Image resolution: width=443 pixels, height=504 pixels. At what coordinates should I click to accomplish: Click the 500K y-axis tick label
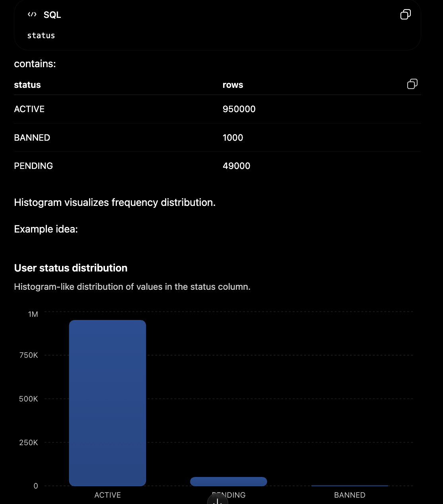pyautogui.click(x=29, y=399)
